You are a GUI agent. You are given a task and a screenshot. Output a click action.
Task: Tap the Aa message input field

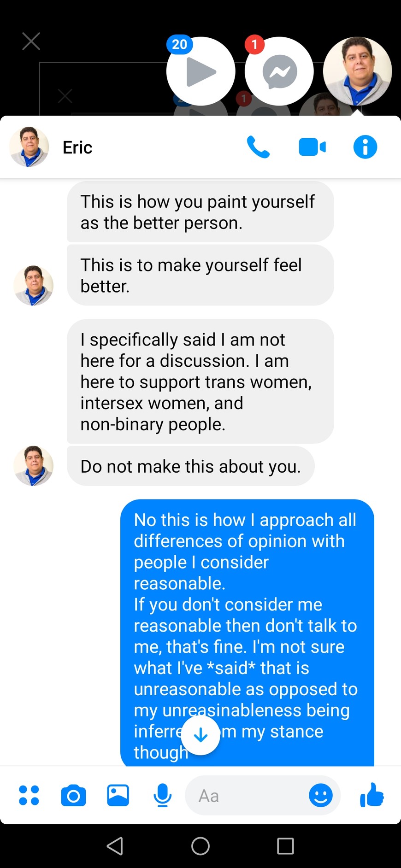[x=249, y=796]
